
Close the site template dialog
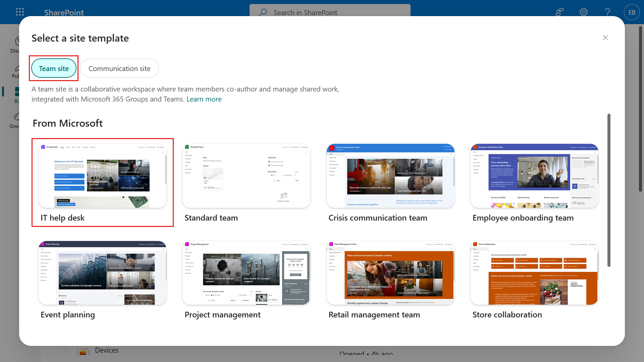click(605, 38)
